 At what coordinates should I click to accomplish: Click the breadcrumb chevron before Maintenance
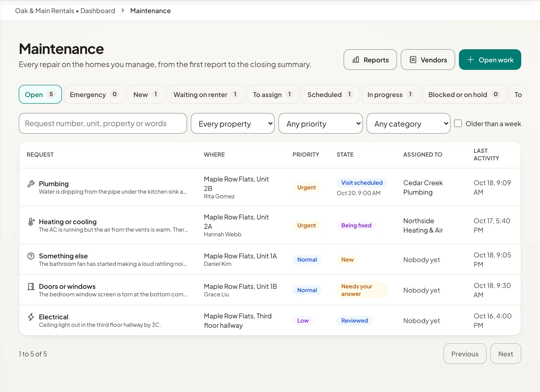123,11
